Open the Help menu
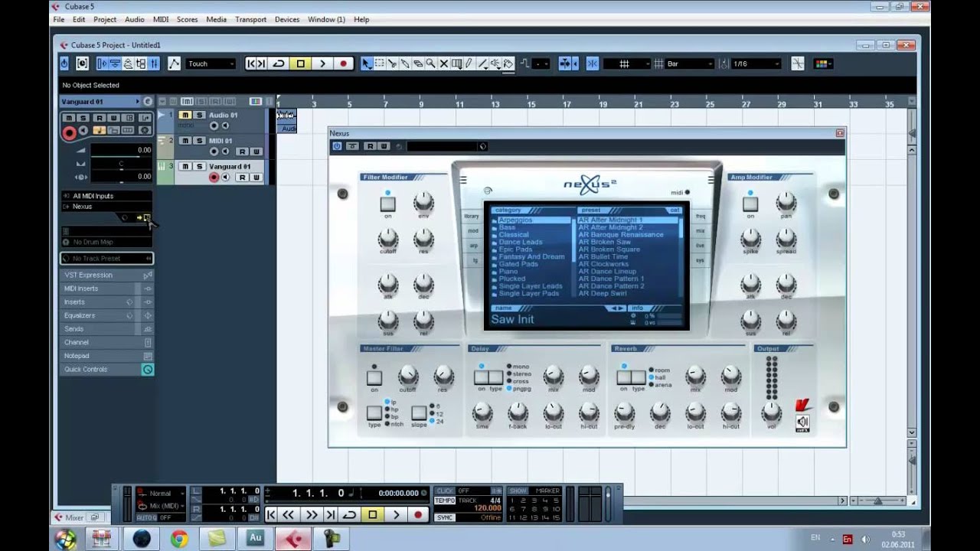This screenshot has height=551, width=980. (x=361, y=19)
